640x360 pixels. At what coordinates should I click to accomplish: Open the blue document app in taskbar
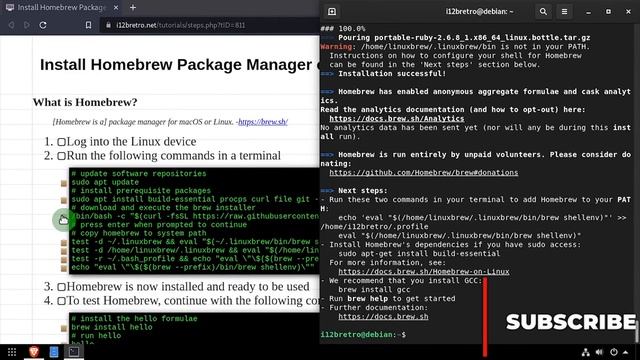[x=54, y=351]
